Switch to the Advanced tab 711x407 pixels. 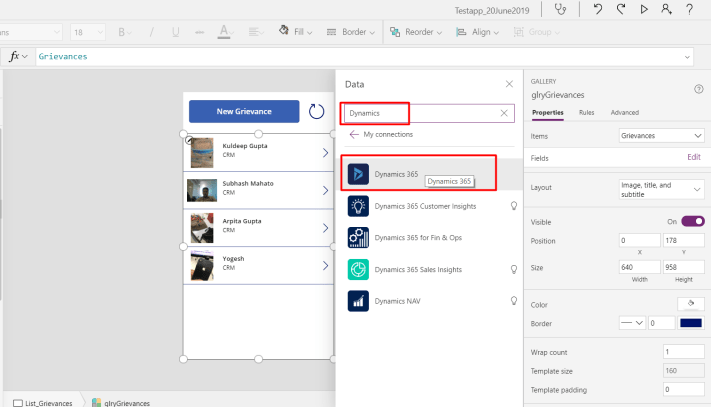pos(624,112)
